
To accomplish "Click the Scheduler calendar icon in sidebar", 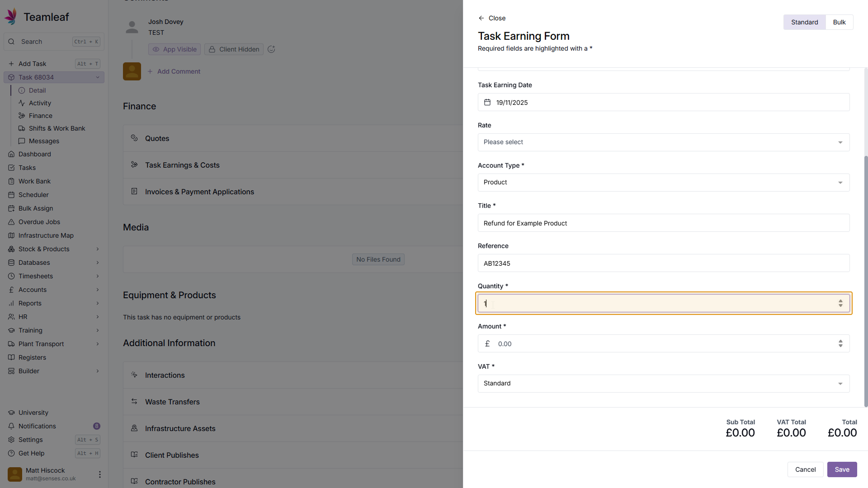I will [11, 195].
